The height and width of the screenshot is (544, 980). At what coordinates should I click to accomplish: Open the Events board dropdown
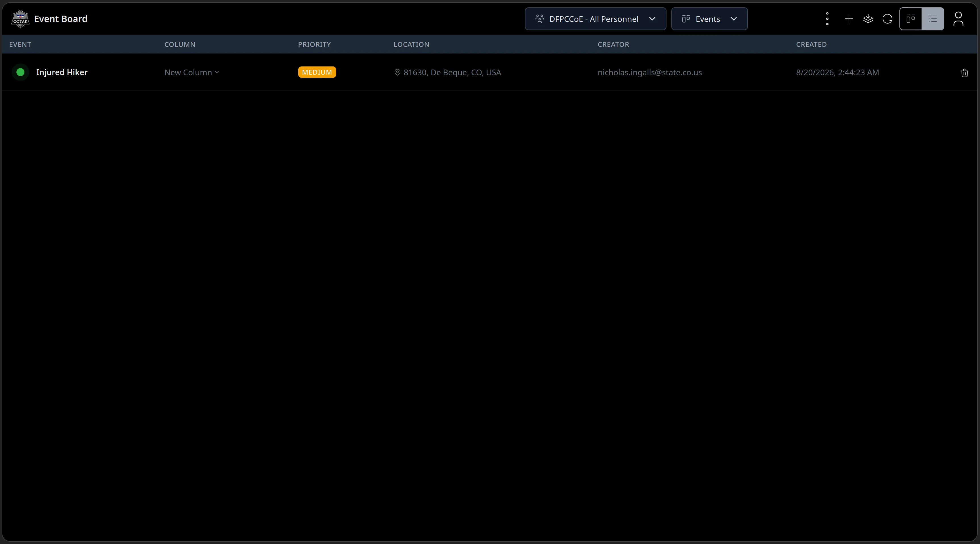709,19
